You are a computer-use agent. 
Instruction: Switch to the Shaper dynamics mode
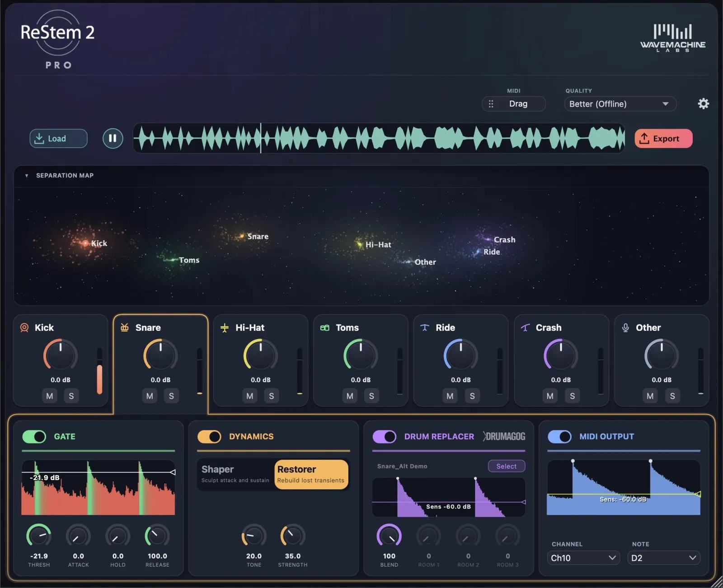pyautogui.click(x=235, y=474)
